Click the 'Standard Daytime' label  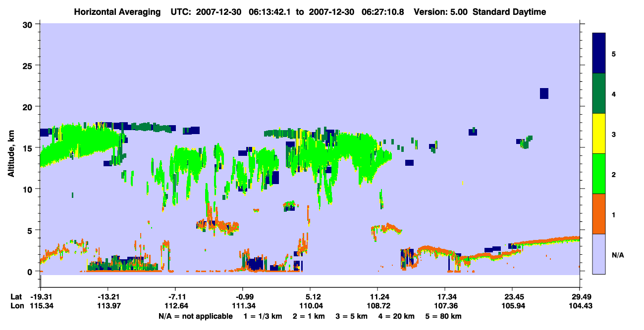pos(509,12)
